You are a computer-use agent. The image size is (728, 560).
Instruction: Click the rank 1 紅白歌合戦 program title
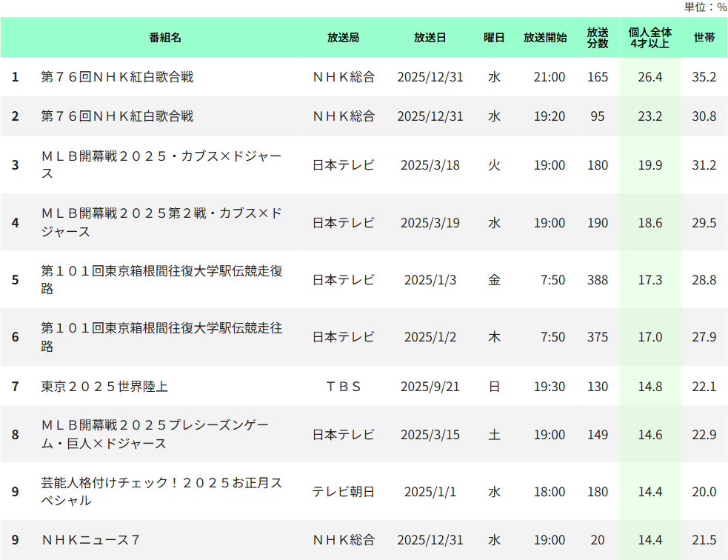pyautogui.click(x=117, y=77)
